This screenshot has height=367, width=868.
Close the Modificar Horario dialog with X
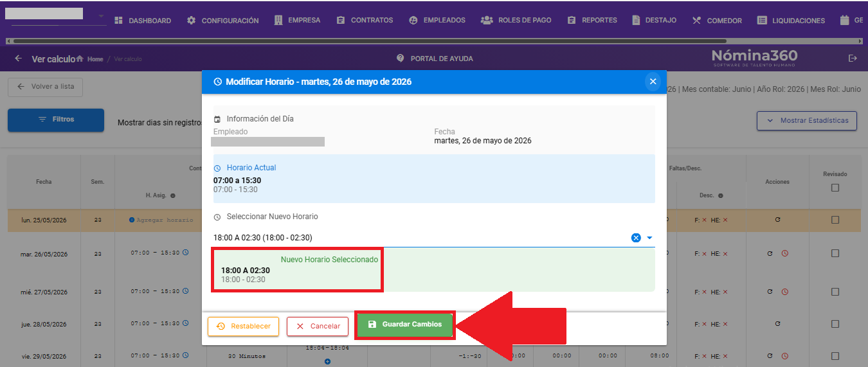(x=653, y=82)
